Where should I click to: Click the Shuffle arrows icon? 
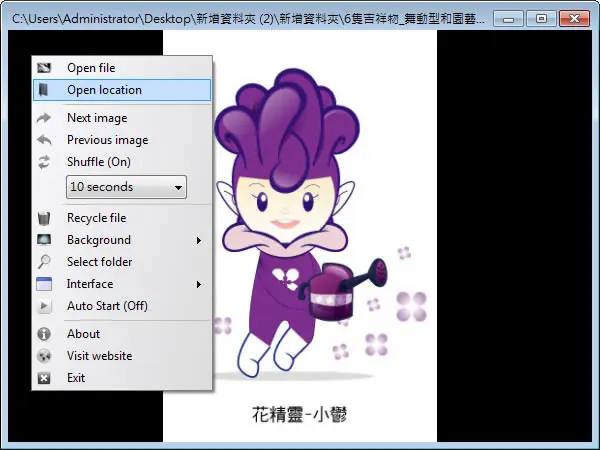coord(44,162)
